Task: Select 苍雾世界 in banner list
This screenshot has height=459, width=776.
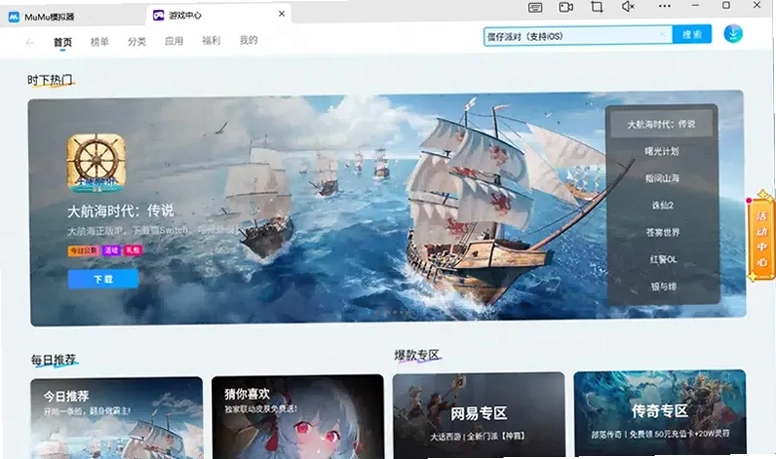Action: [663, 232]
